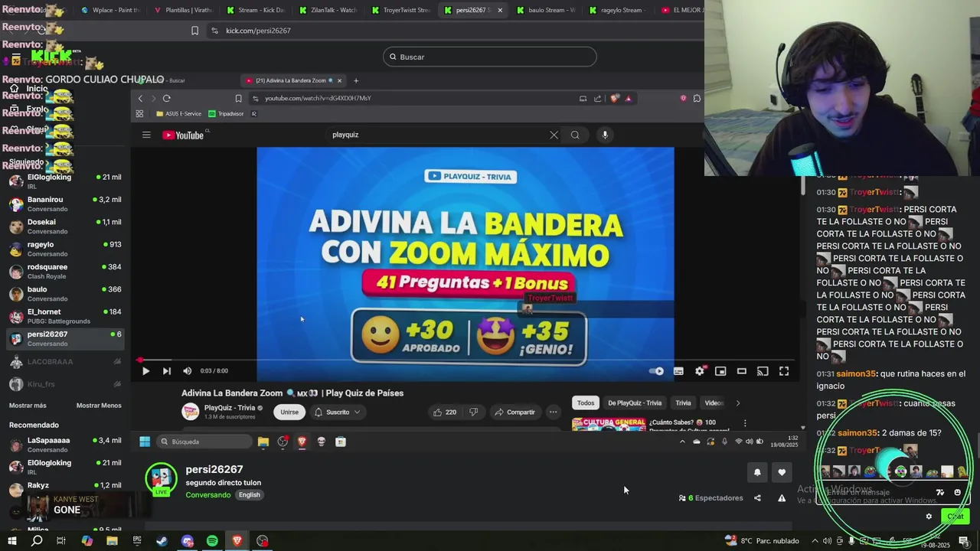
Task: Toggle subtitles on the YouTube player
Action: click(x=678, y=371)
